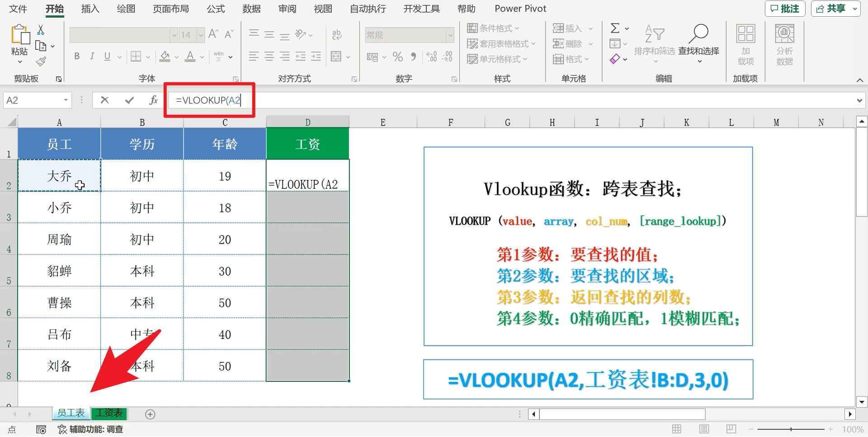Open the font size dropdown
Image resolution: width=868 pixels, height=437 pixels.
[x=201, y=35]
